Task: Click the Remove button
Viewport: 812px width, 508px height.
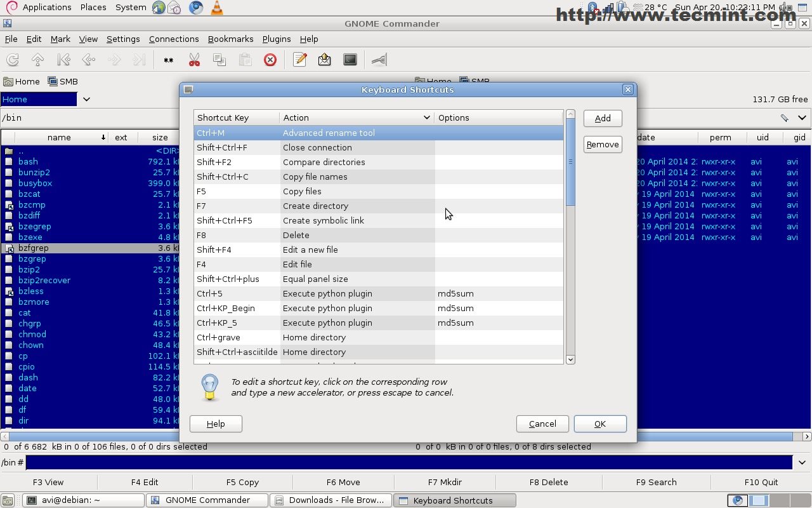Action: coord(603,144)
